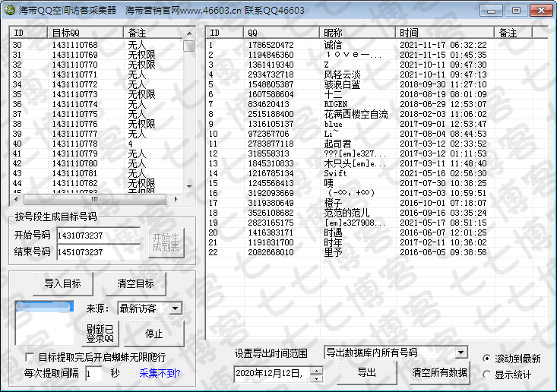Close the QQ空间访客采集器 window
557x392 pixels.
pyautogui.click(x=541, y=11)
